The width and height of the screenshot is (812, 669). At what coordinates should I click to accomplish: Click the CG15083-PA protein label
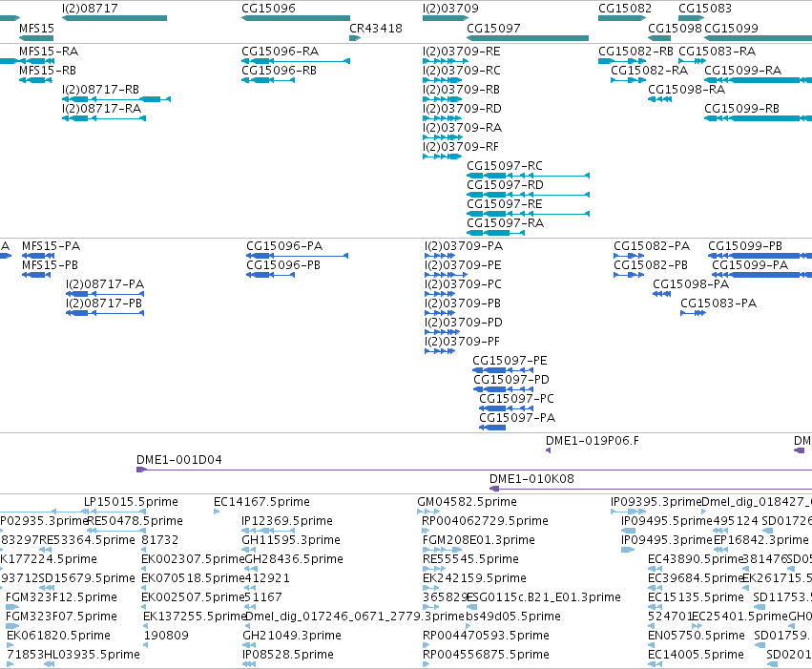click(718, 303)
